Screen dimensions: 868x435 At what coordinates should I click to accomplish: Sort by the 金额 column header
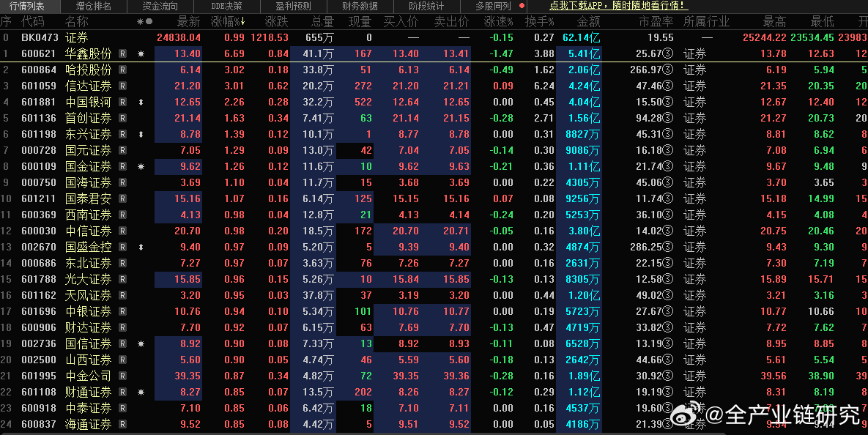(x=588, y=21)
